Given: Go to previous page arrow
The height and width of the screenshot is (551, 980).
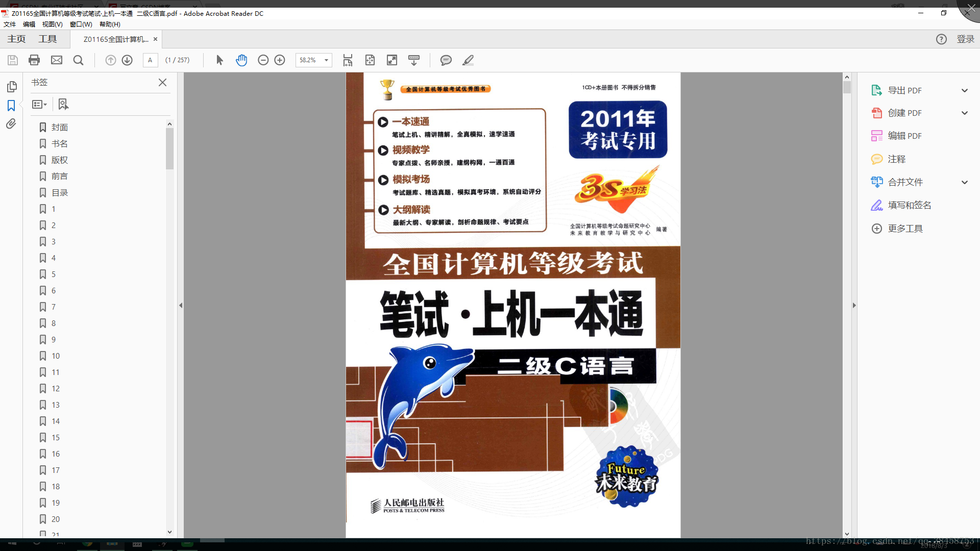Looking at the screenshot, I should pos(110,60).
